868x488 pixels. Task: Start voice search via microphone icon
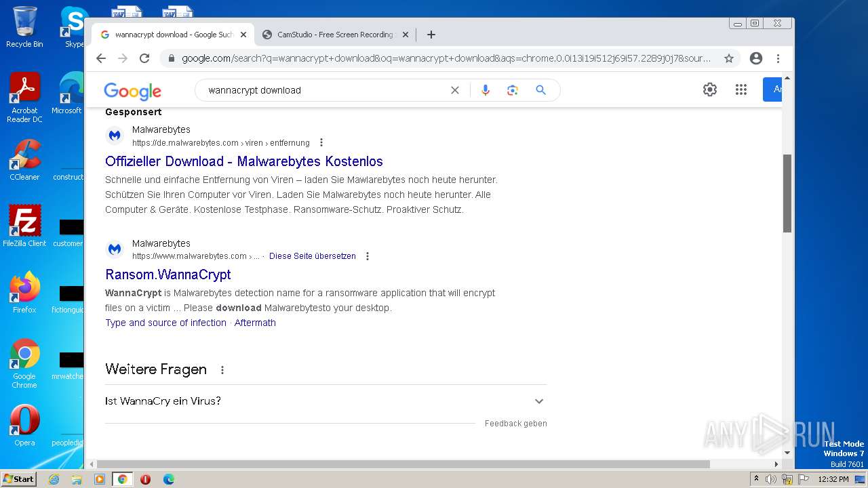click(x=485, y=90)
